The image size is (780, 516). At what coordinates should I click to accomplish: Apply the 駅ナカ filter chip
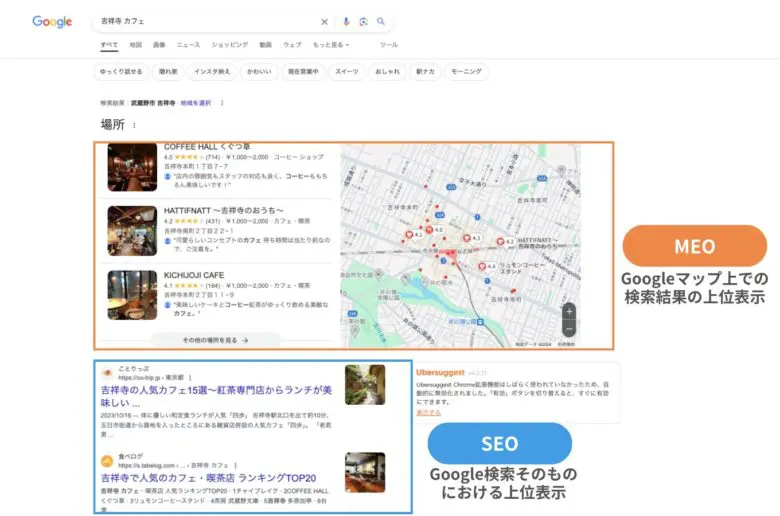[x=425, y=72]
